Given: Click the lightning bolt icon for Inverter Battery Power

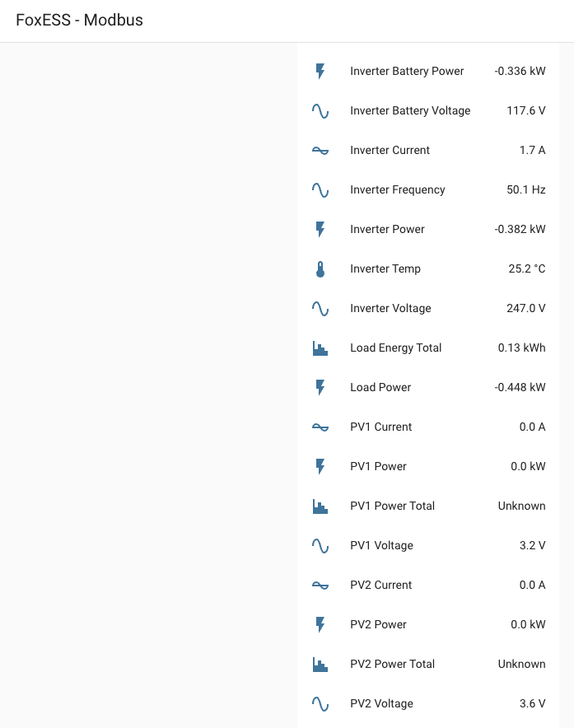Looking at the screenshot, I should pyautogui.click(x=320, y=71).
